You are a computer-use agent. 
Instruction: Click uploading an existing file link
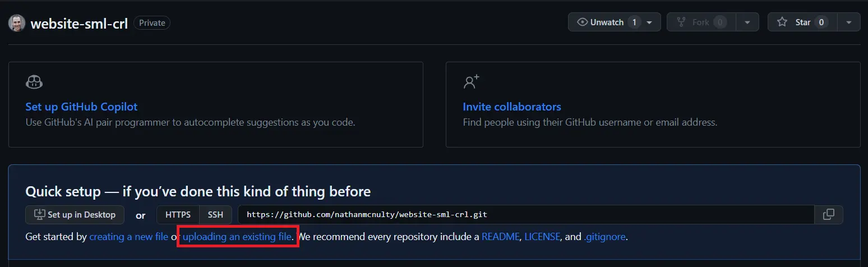(237, 237)
